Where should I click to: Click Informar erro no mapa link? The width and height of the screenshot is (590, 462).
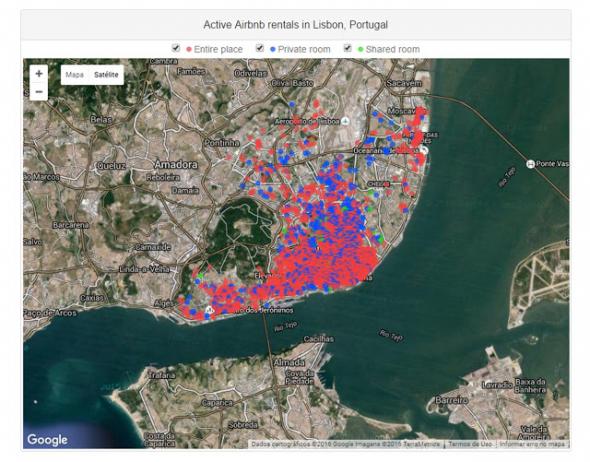click(532, 444)
